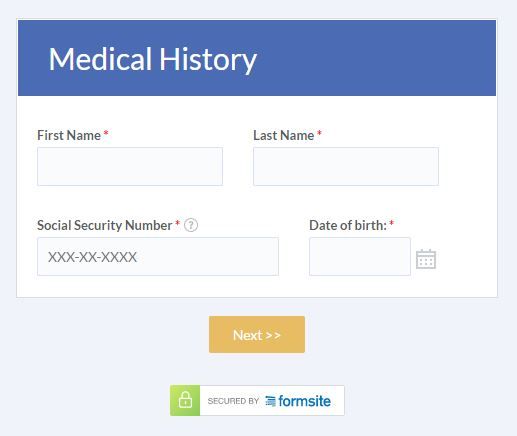Click the red asterisk beside Last Name
517x436 pixels.
[x=319, y=133]
